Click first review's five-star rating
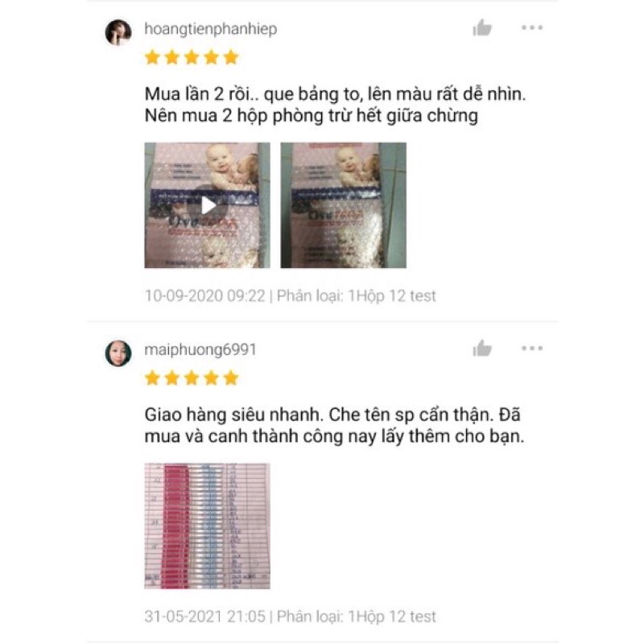This screenshot has height=644, width=644. [192, 57]
